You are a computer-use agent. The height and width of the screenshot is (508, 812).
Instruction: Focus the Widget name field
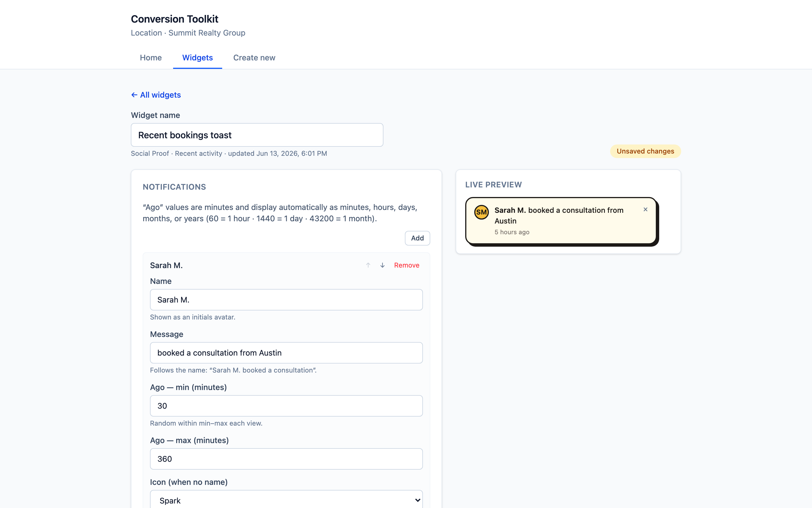pos(257,135)
